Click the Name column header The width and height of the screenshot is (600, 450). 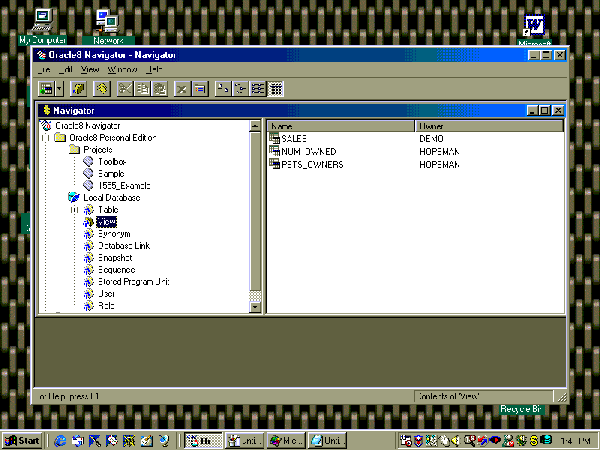(x=341, y=126)
